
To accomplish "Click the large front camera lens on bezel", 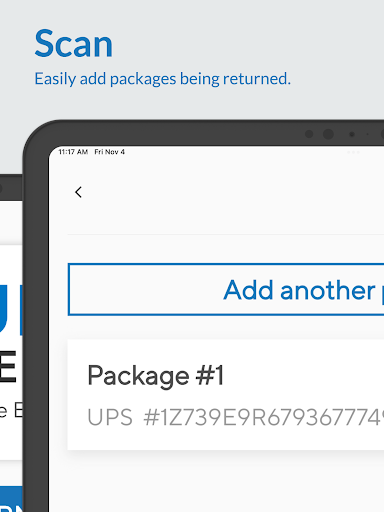I will pyautogui.click(x=328, y=134).
